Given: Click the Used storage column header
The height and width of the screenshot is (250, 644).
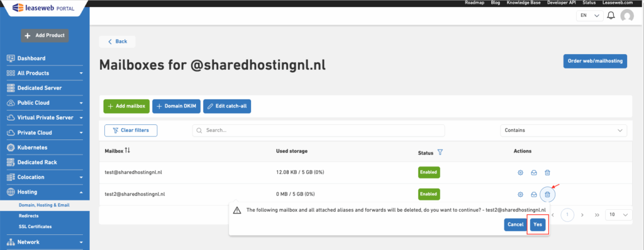Looking at the screenshot, I should pyautogui.click(x=292, y=151).
